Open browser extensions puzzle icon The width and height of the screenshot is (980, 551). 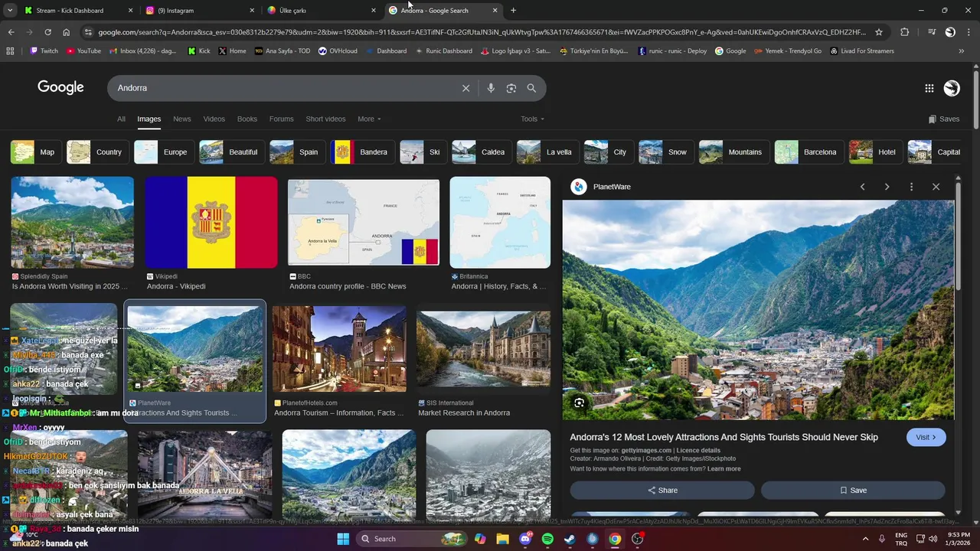(905, 32)
